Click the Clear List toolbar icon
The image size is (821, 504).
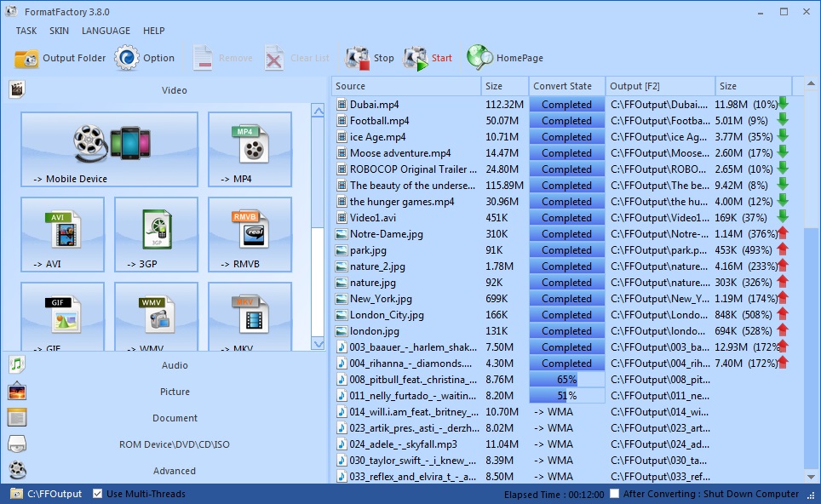274,58
